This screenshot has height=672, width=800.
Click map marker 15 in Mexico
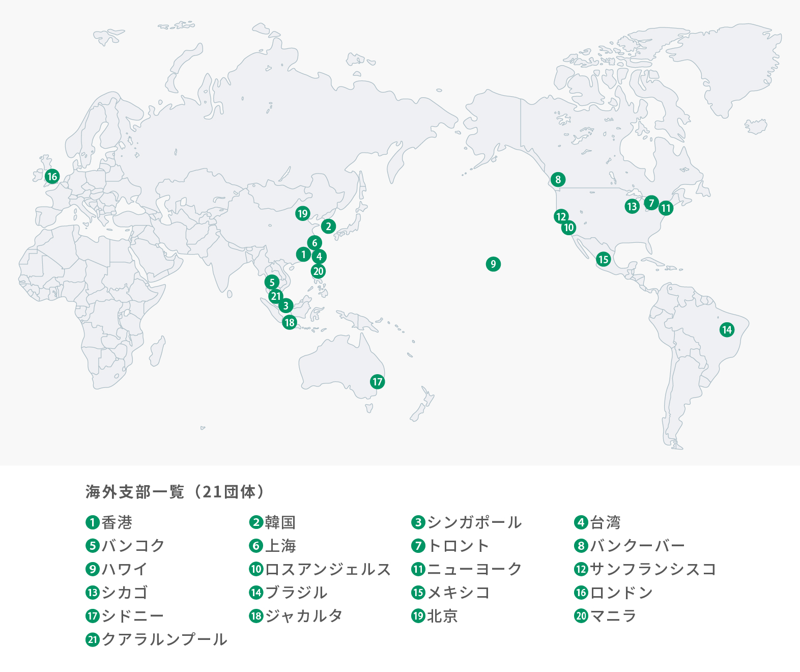point(603,259)
